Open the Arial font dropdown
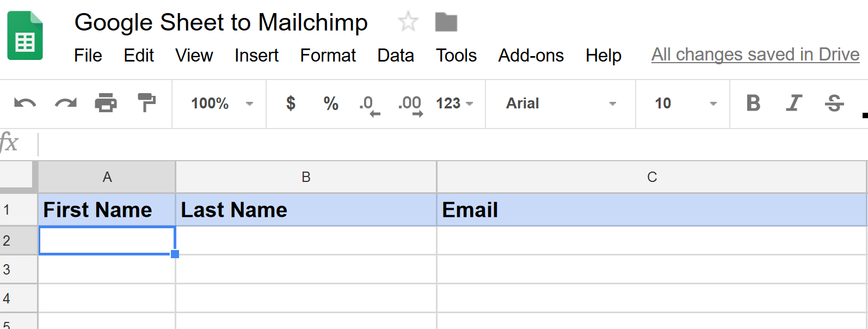Viewport: 868px width, 329px height. (561, 103)
